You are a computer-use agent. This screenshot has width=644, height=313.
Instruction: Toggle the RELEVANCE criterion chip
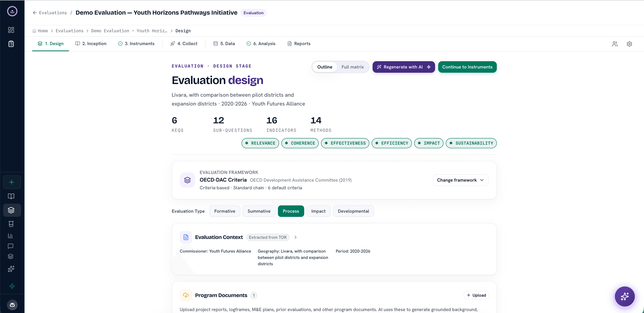(260, 143)
